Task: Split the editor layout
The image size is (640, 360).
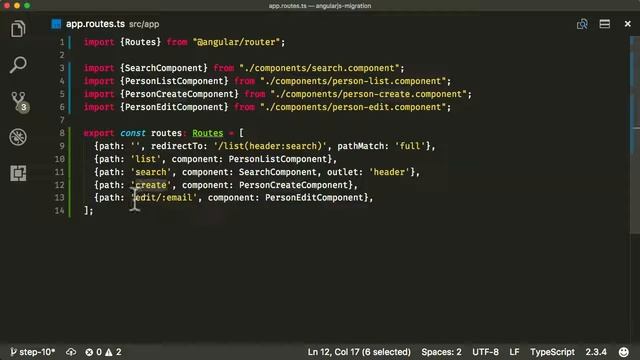Action: (x=604, y=24)
